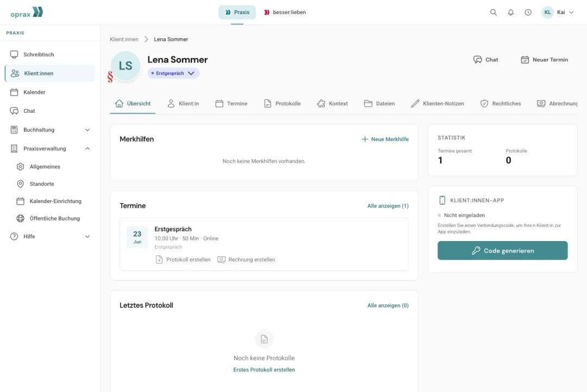Select the Praxis top tab
The width and height of the screenshot is (587, 392).
coord(237,12)
